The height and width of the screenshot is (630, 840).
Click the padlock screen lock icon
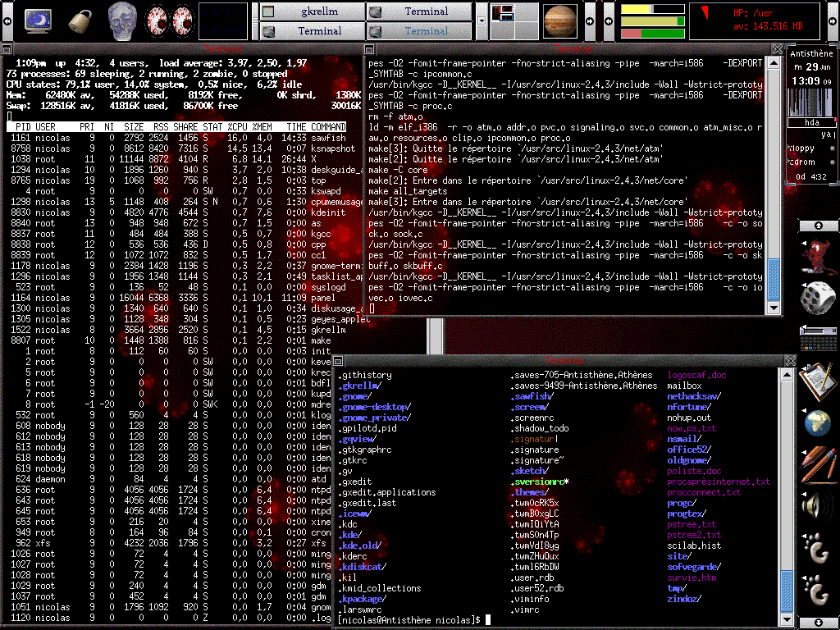click(x=80, y=21)
